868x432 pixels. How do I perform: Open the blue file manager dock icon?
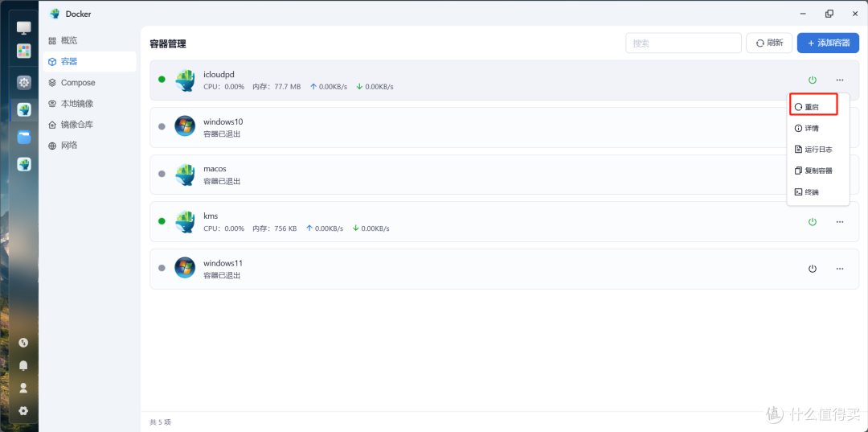(x=24, y=138)
